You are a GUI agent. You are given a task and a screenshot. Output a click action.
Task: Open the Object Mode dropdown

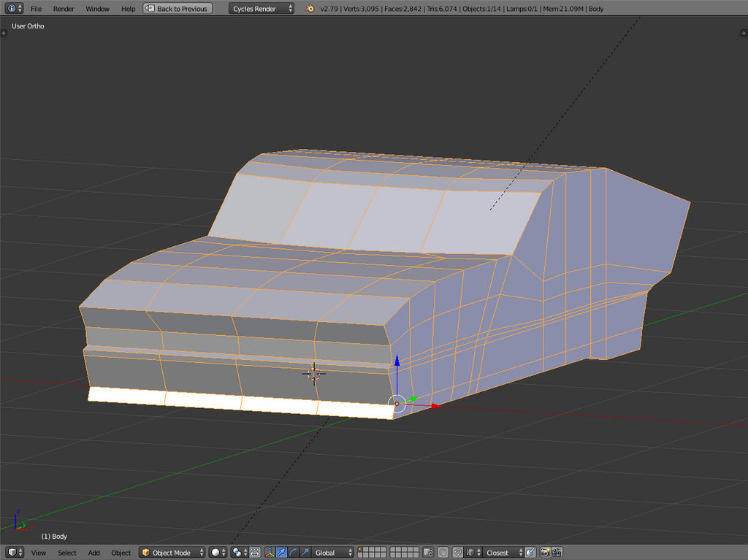click(x=172, y=553)
